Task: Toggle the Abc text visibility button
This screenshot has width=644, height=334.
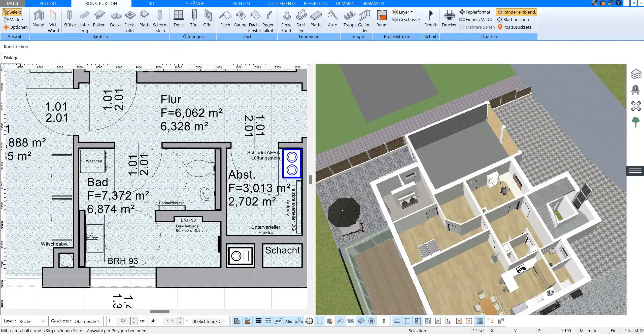Action: (289, 321)
